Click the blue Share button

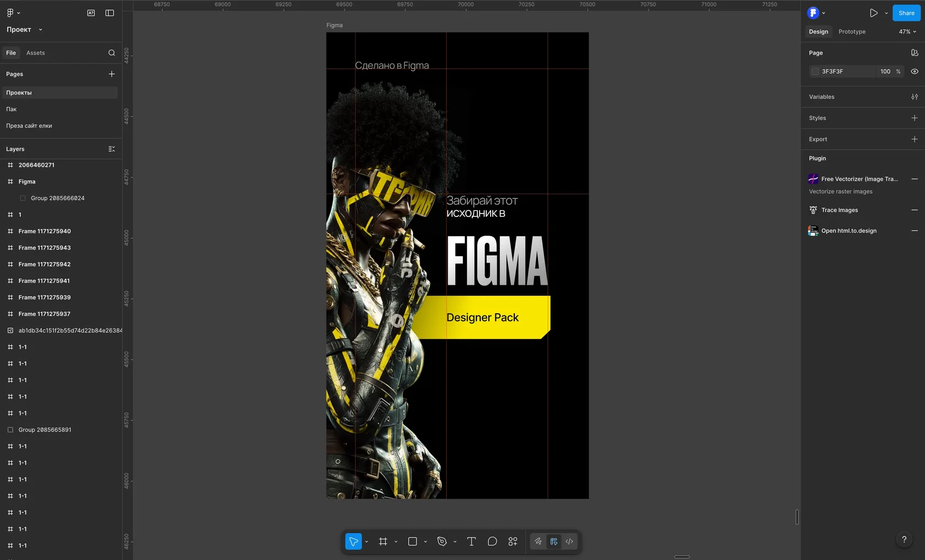pos(906,13)
